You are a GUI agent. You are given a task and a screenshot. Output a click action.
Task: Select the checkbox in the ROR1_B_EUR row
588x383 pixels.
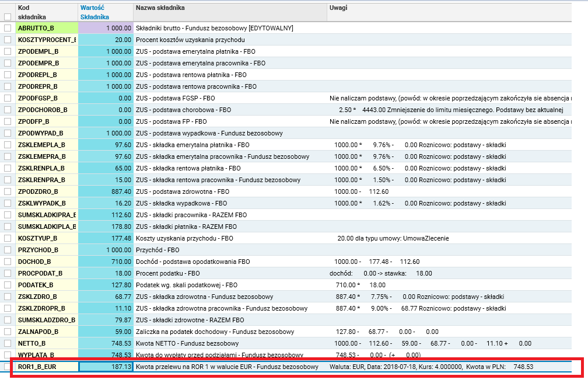point(8,367)
